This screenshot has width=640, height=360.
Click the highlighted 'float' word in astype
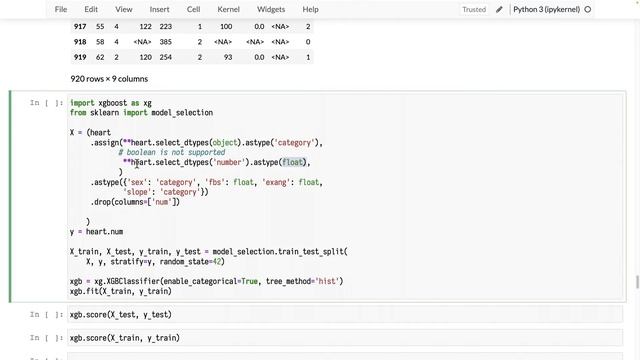tap(293, 162)
